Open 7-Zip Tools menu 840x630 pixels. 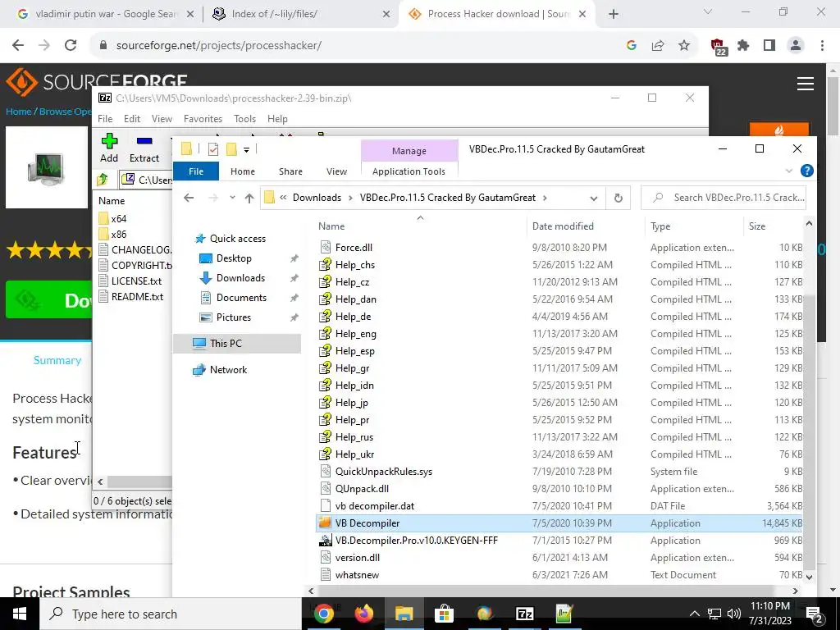point(244,119)
